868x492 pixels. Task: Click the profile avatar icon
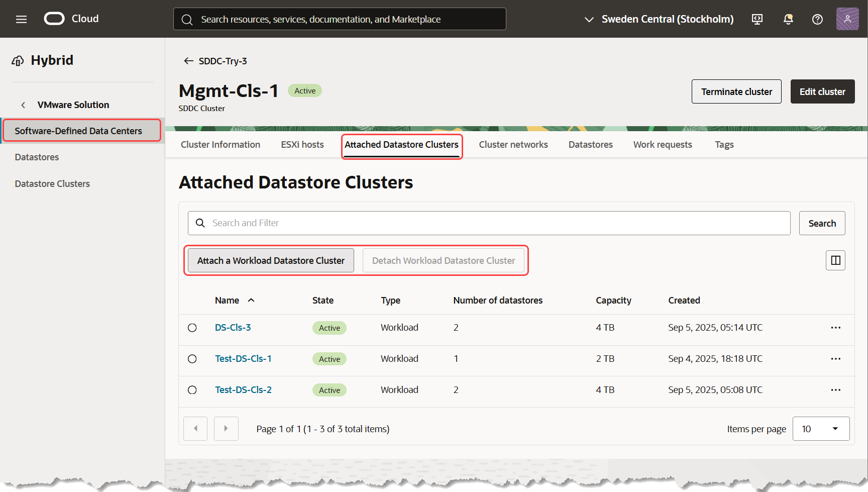[847, 19]
